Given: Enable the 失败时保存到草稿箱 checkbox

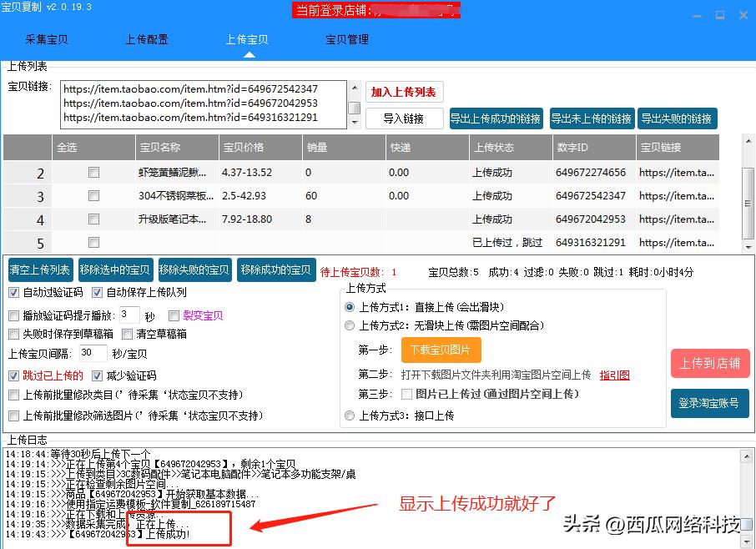Looking at the screenshot, I should [x=13, y=334].
